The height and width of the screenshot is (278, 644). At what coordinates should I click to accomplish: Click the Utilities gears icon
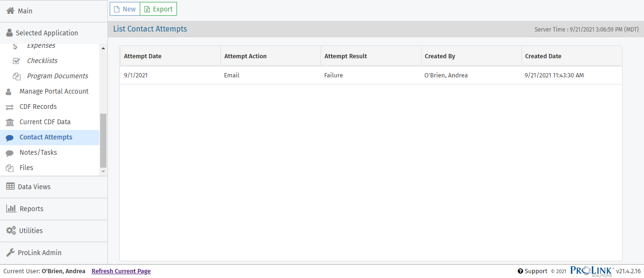point(9,230)
